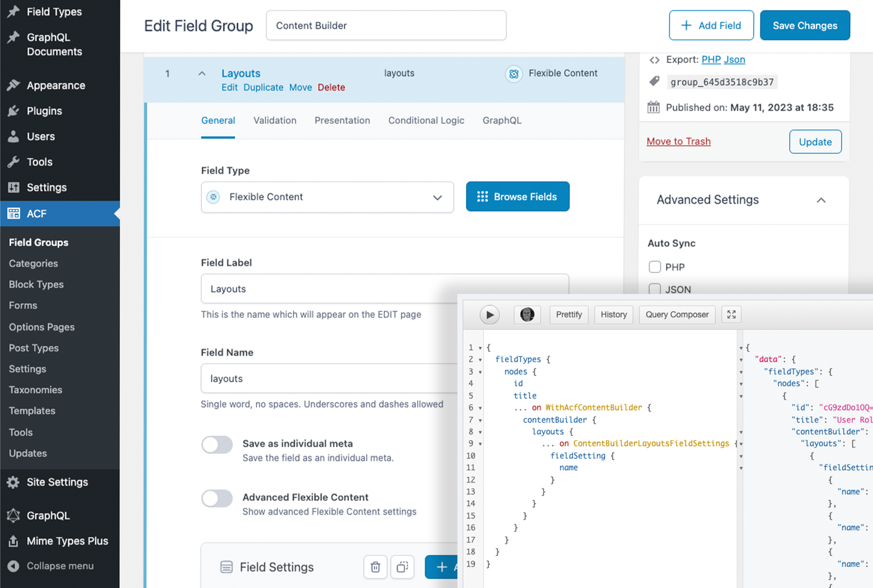Open the Conditional Logic tab
Image resolution: width=873 pixels, height=588 pixels.
point(426,120)
